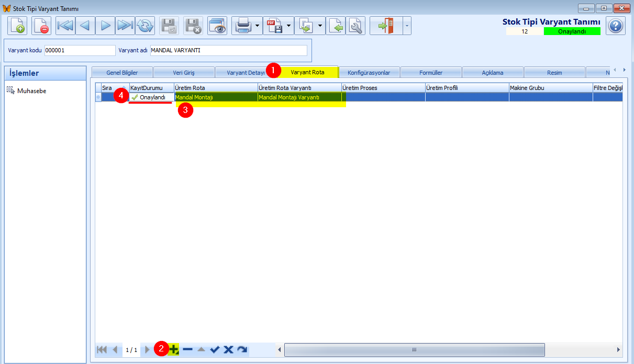
Task: Click the copy documents icon
Action: pos(306,26)
